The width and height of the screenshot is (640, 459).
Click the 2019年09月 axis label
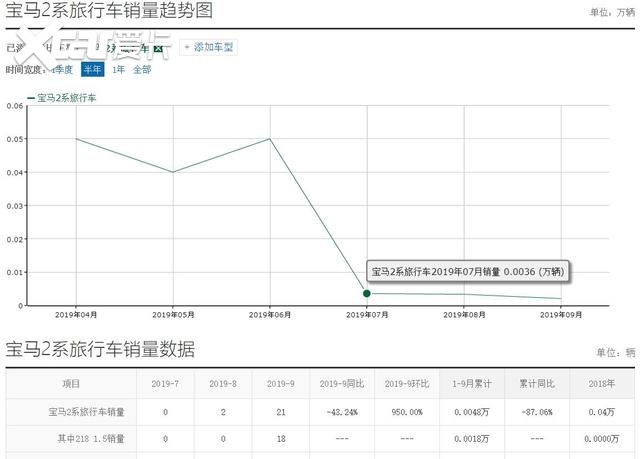click(561, 315)
